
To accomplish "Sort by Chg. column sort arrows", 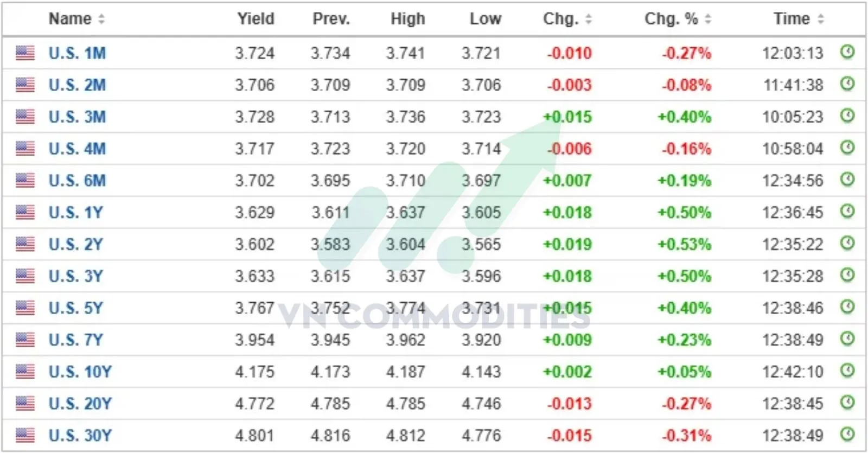I will point(589,20).
